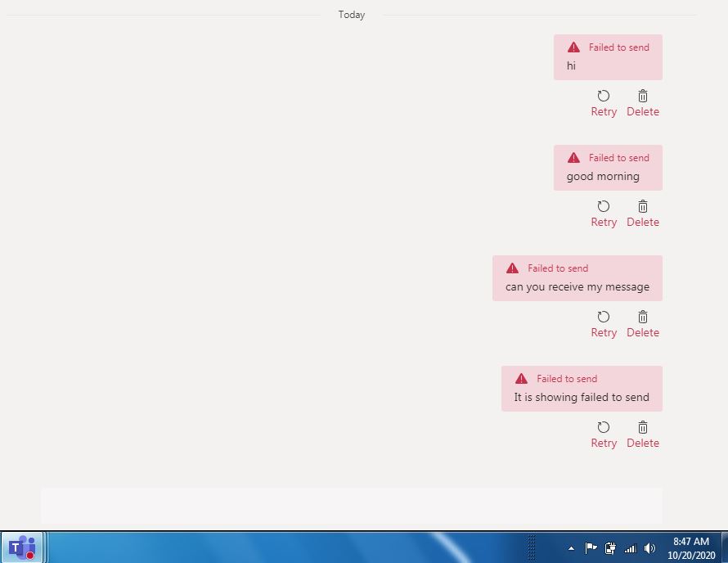Click the Delete label under the "hi" message

pyautogui.click(x=643, y=111)
